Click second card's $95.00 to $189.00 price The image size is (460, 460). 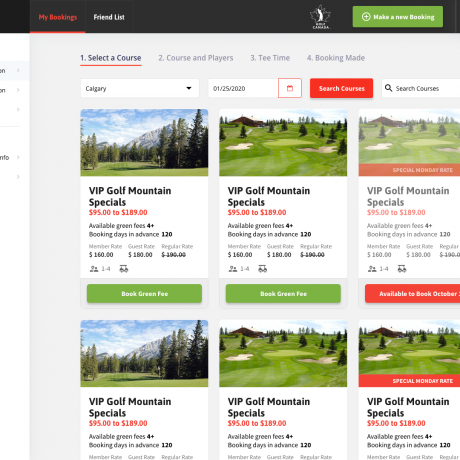pos(257,212)
